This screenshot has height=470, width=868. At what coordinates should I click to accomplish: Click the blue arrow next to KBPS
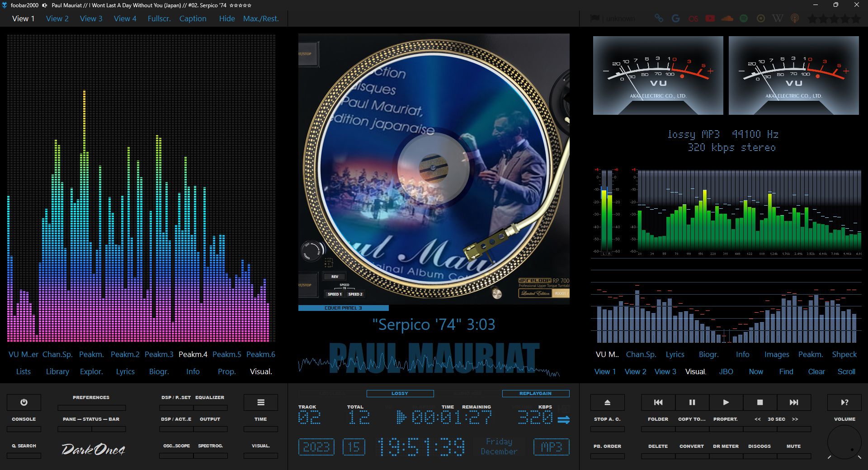coord(564,420)
